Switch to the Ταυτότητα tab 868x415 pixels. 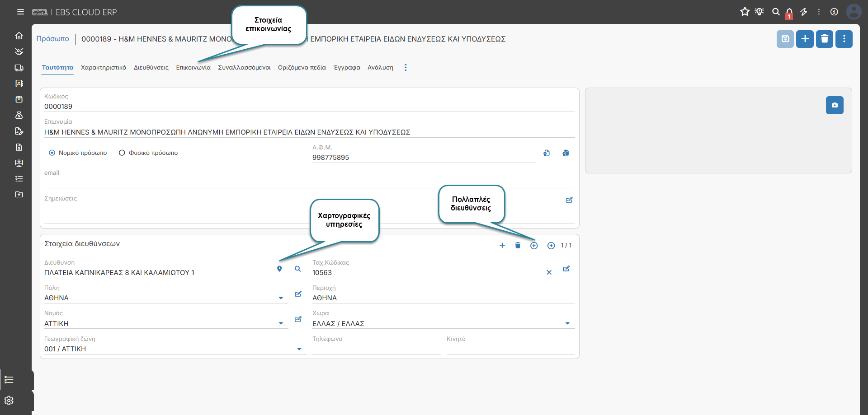[58, 68]
